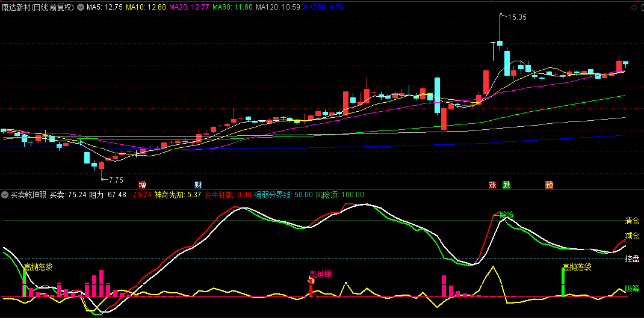The height and width of the screenshot is (318, 644).
Task: Click the green 险险 risk label
Action: point(506,215)
